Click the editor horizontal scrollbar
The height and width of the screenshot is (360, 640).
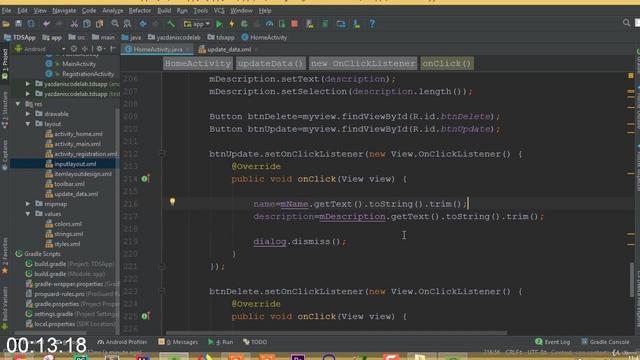[337, 333]
